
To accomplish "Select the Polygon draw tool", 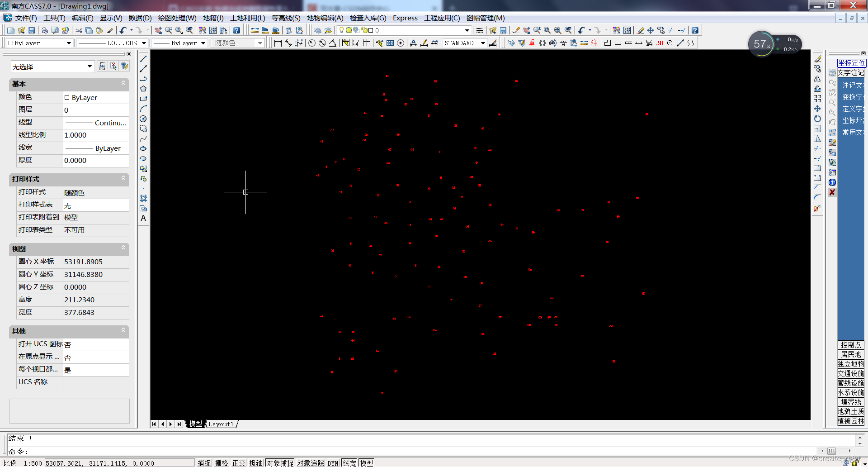I will 143,89.
